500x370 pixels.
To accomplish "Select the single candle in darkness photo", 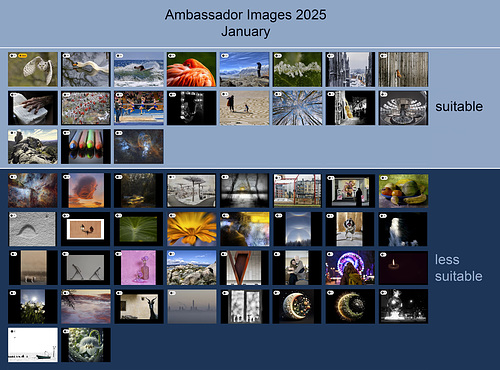I will [403, 268].
